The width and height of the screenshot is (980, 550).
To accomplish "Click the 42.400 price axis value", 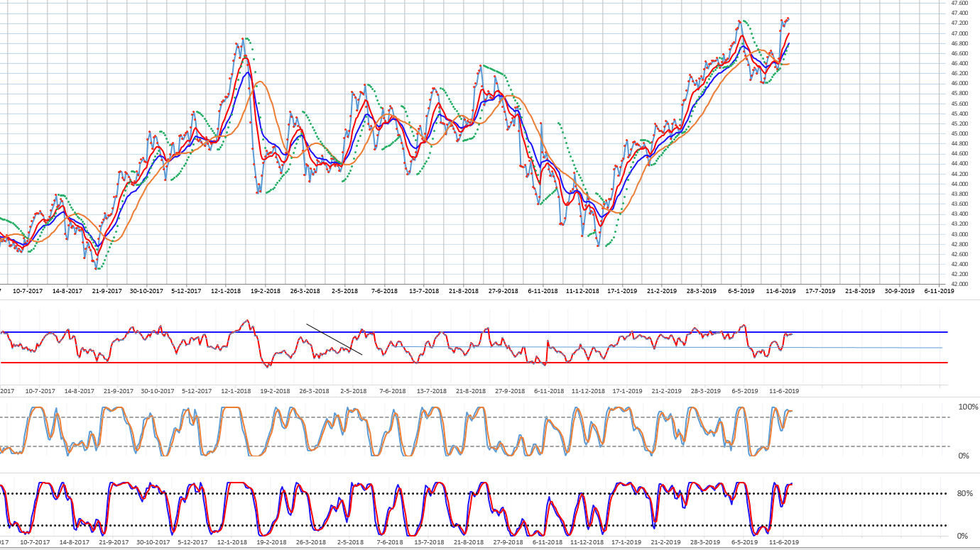I will click(959, 264).
